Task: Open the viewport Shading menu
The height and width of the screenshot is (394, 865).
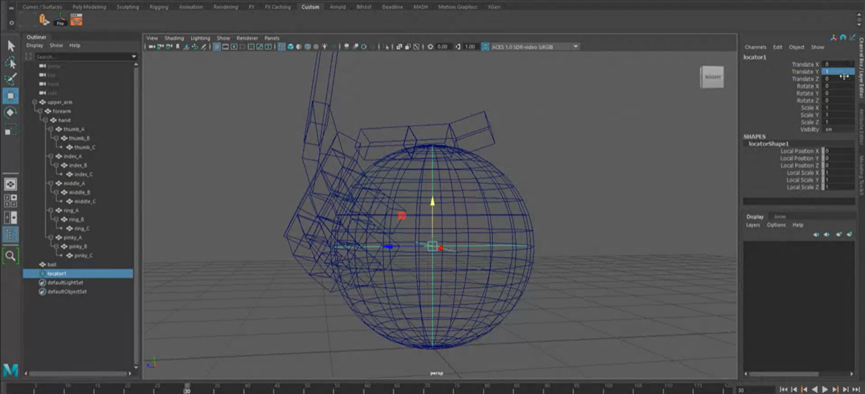Action: [x=174, y=38]
